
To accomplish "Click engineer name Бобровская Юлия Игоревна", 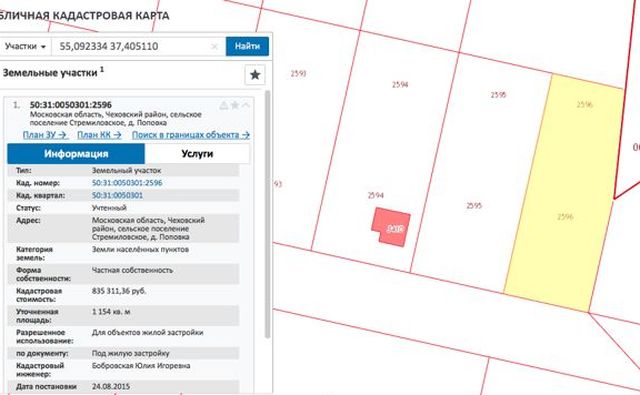I will [x=141, y=366].
